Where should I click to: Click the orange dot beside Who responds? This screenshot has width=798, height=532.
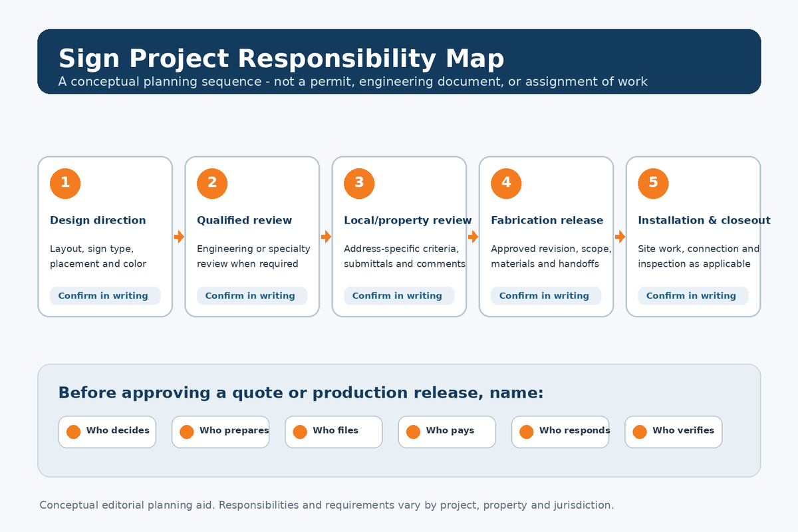527,432
